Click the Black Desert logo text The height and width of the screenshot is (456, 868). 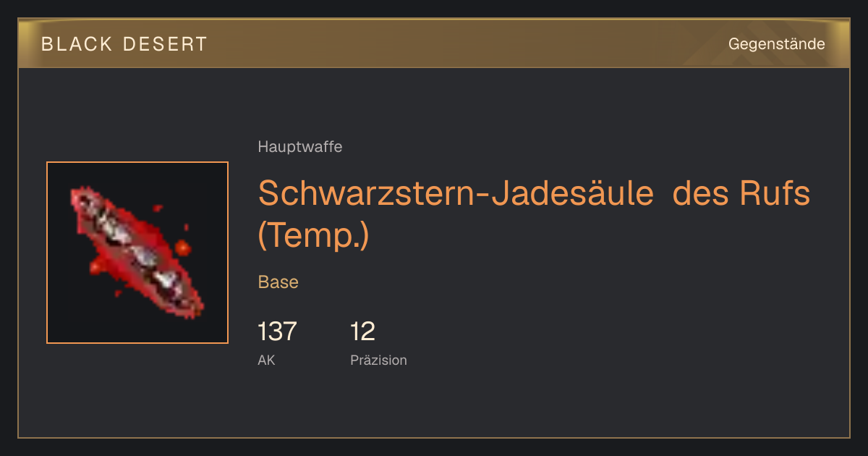tap(124, 44)
